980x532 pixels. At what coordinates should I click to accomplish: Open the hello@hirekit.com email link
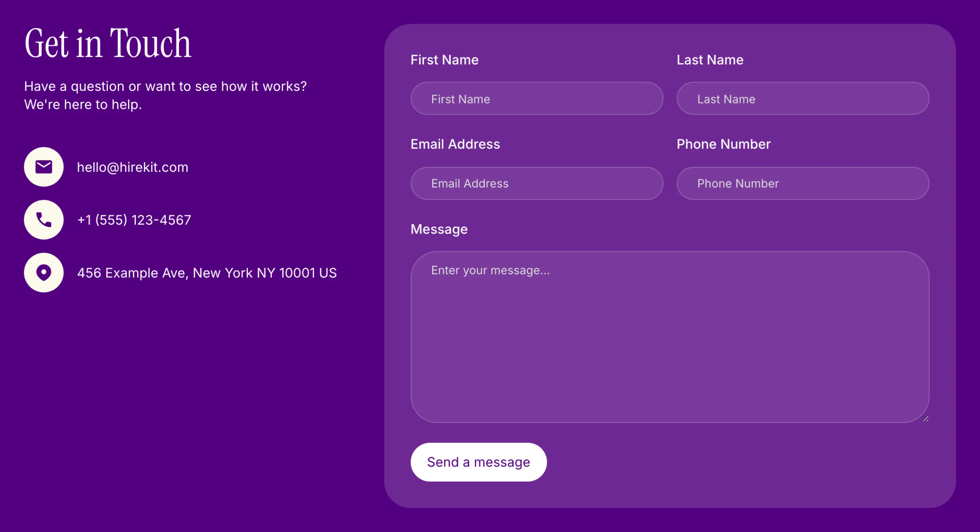pos(132,167)
